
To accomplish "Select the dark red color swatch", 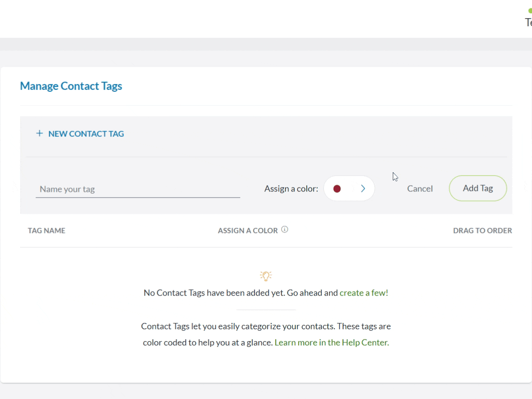I will coord(337,188).
